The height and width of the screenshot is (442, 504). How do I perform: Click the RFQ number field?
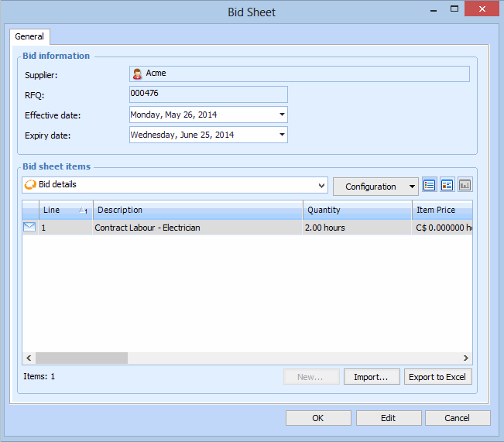pyautogui.click(x=208, y=94)
